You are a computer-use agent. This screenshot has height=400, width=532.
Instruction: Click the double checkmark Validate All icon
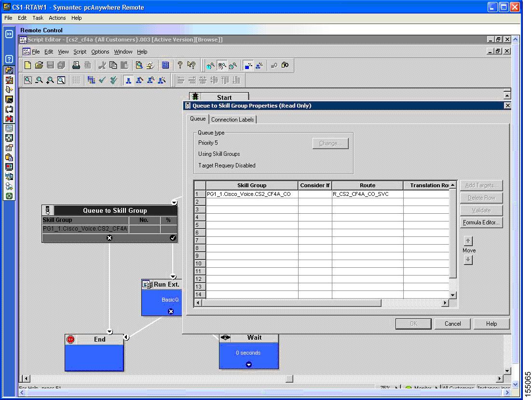click(113, 80)
